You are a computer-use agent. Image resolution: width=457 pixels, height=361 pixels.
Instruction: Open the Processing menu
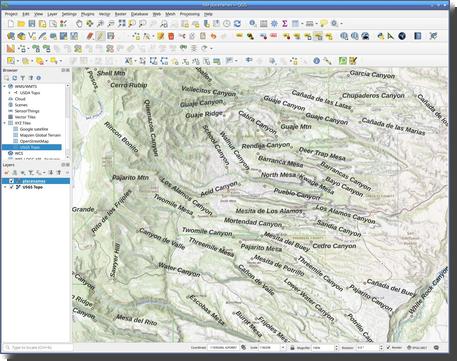(190, 14)
